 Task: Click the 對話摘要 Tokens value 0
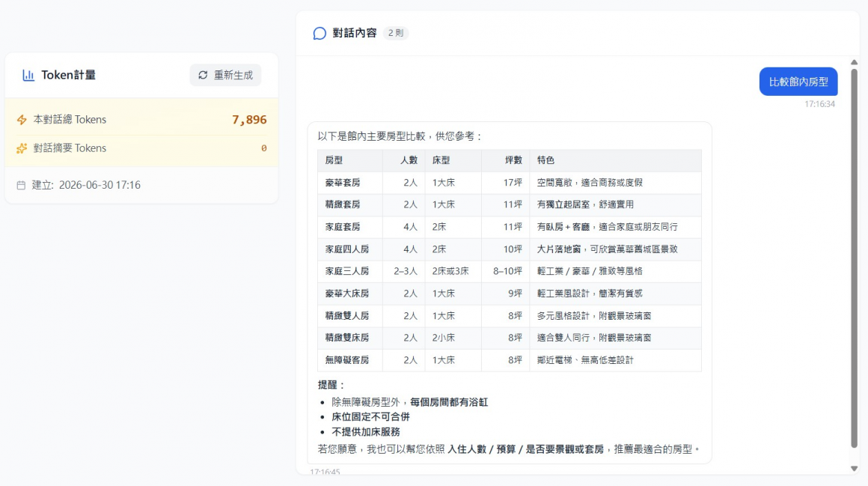[x=264, y=148]
